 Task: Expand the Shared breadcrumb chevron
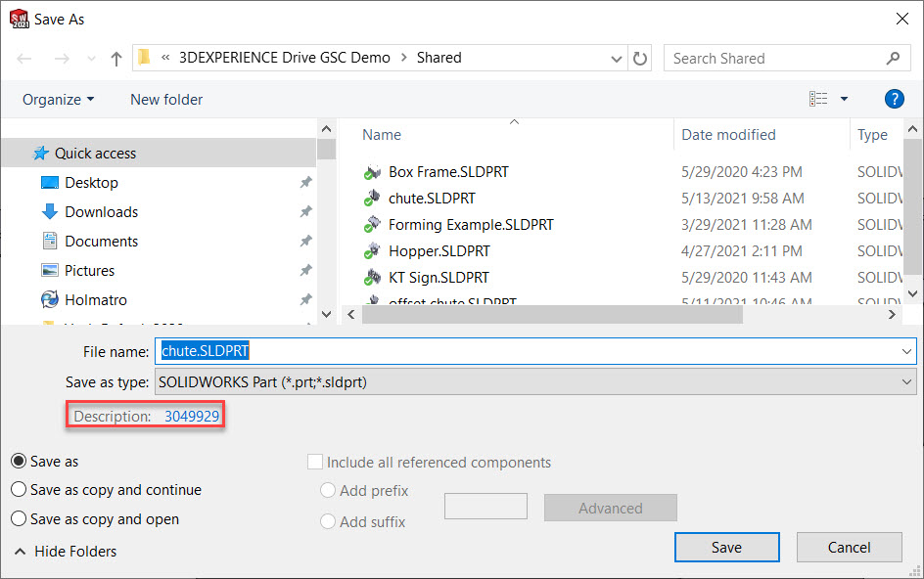(x=403, y=58)
